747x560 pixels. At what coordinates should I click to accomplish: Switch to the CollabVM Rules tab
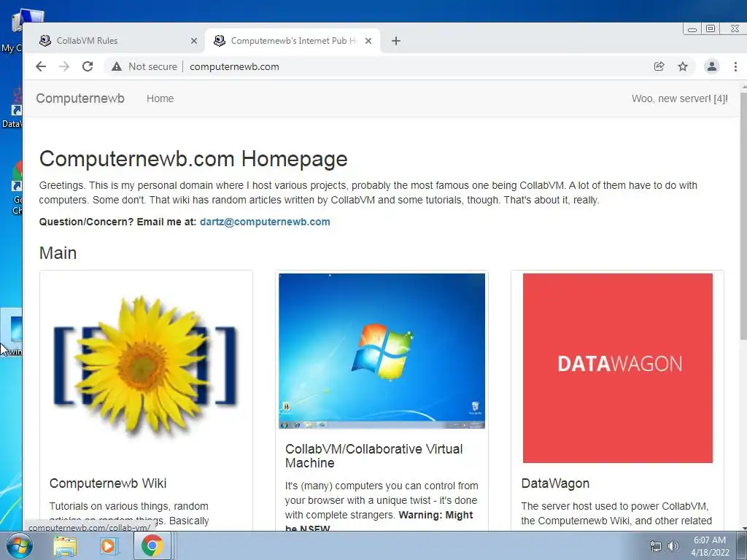(x=115, y=41)
